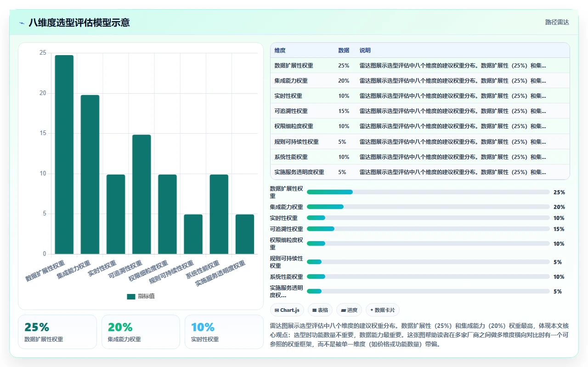The image size is (588, 367).
Task: Toggle the 指标值 legend swatch
Action: (131, 296)
